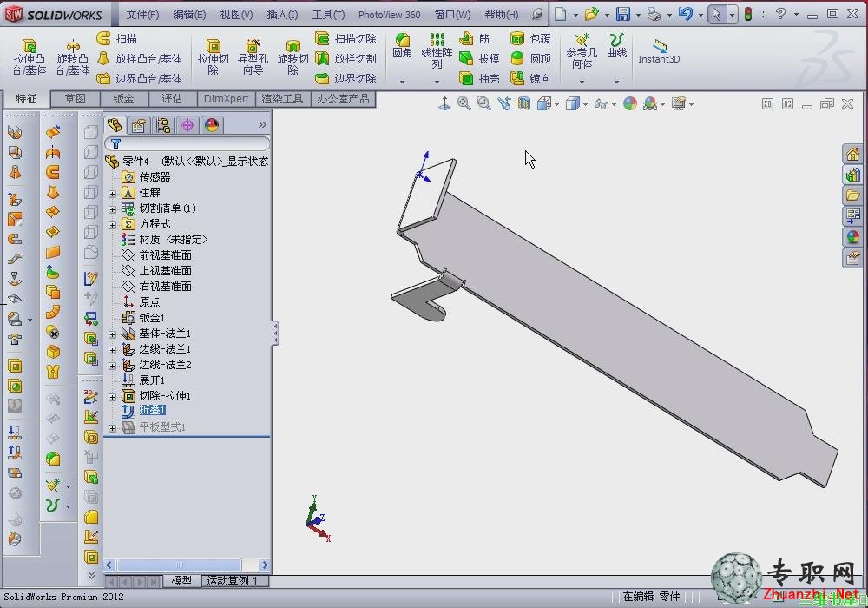Open the 文件(F) menu
Viewport: 868px width, 608px height.
tap(142, 15)
